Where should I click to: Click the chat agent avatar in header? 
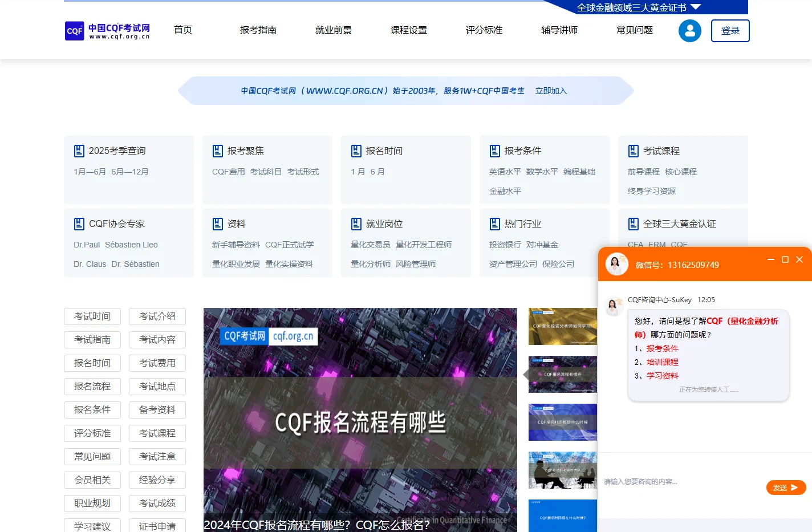coord(616,264)
